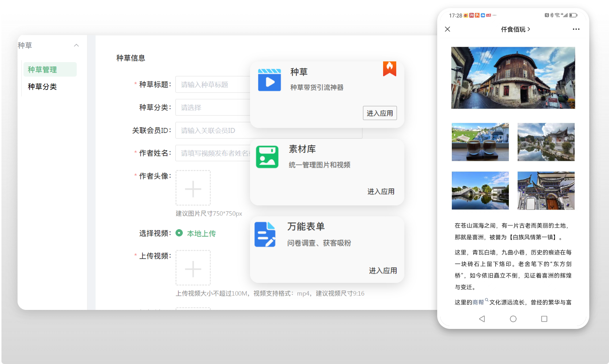609x364 pixels.
Task: Select 种草分类 in the sidebar menu
Action: tap(42, 87)
